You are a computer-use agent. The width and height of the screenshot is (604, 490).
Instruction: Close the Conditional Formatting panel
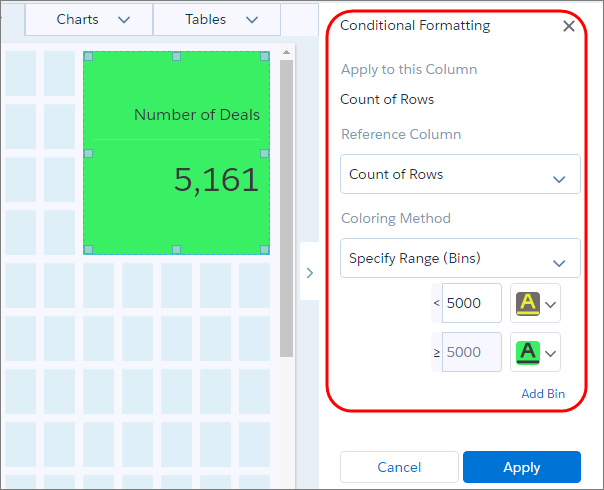569,26
